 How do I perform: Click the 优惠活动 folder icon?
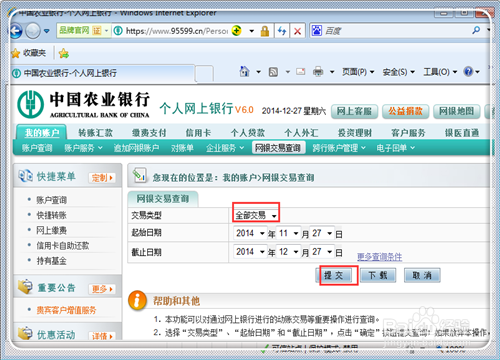[x=25, y=334]
